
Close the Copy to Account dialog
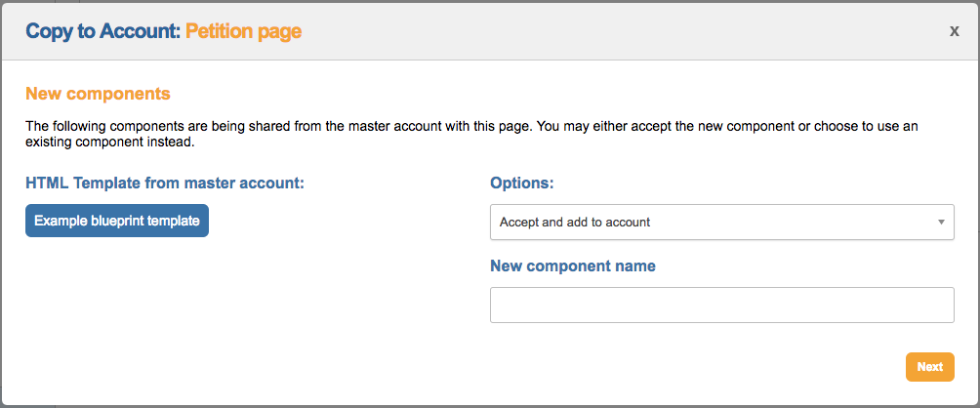click(x=954, y=31)
